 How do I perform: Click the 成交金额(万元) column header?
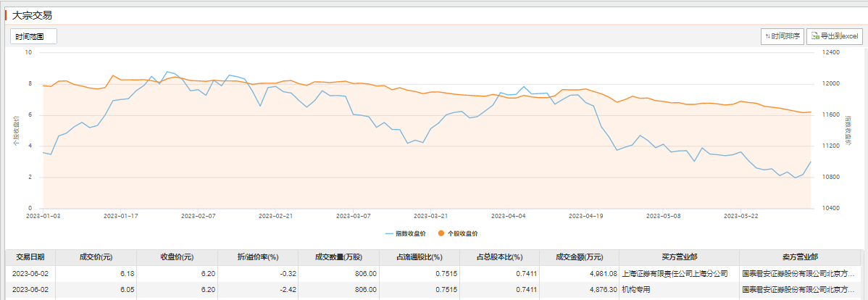(579, 257)
